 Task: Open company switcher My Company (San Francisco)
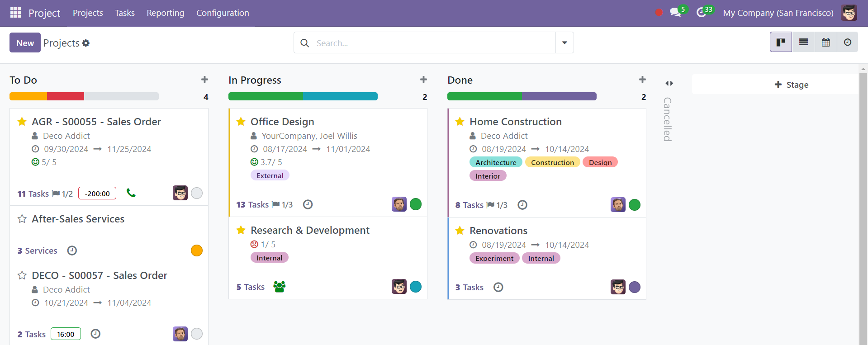click(x=778, y=13)
